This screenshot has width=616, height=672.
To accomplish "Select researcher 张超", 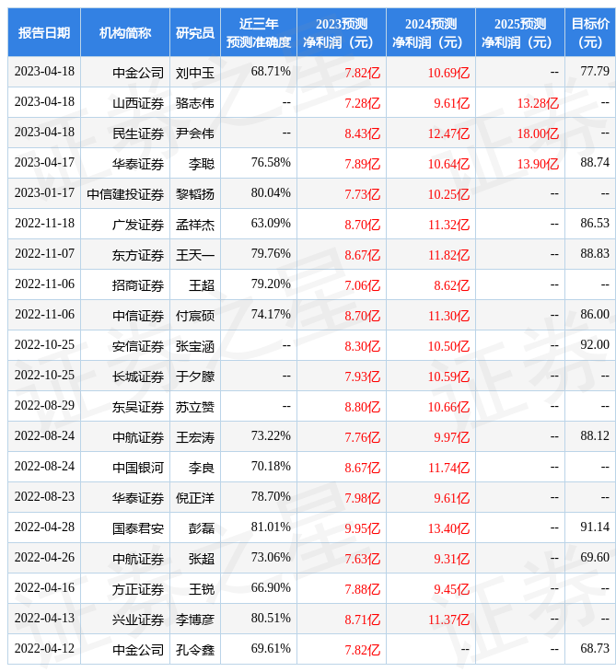I will (202, 560).
